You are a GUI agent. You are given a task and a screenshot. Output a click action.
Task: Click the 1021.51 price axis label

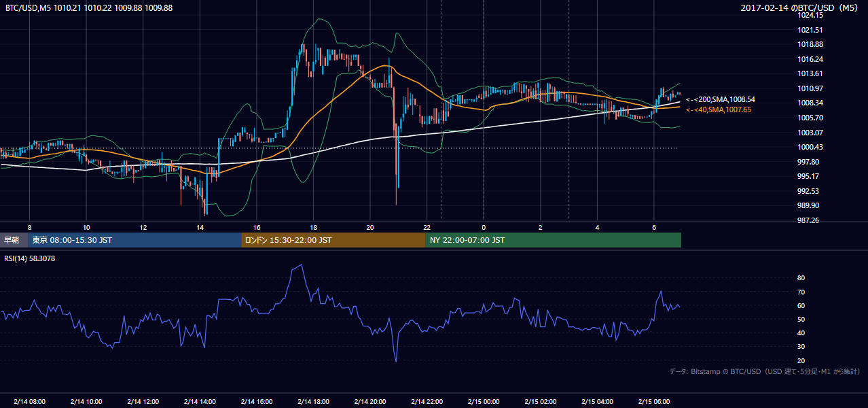point(811,30)
